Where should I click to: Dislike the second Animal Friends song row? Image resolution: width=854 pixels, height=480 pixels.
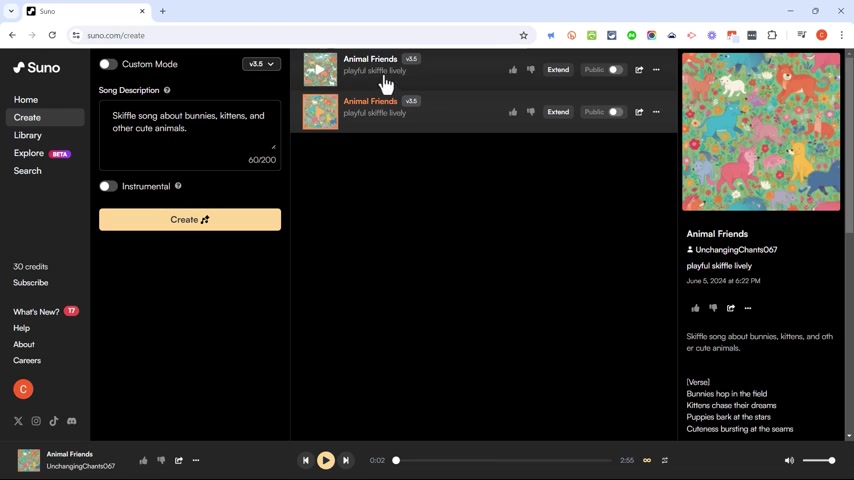click(x=530, y=112)
